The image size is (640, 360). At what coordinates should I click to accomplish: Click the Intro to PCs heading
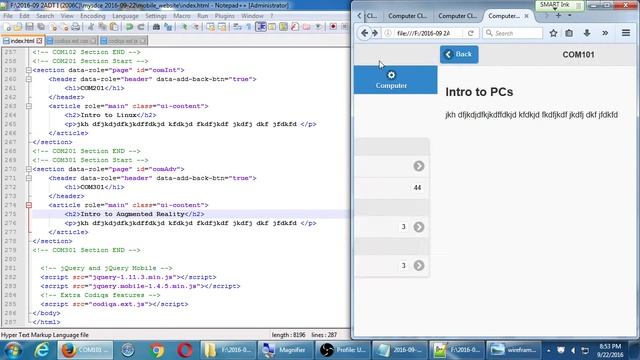pyautogui.click(x=479, y=92)
